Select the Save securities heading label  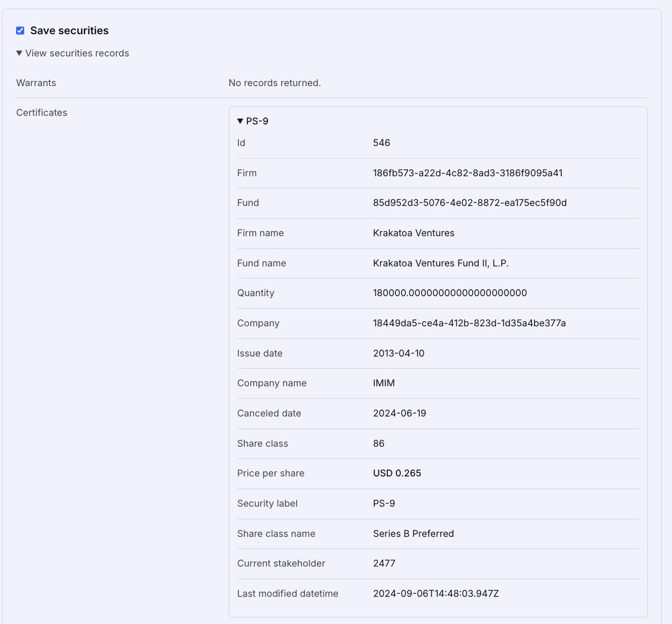69,30
